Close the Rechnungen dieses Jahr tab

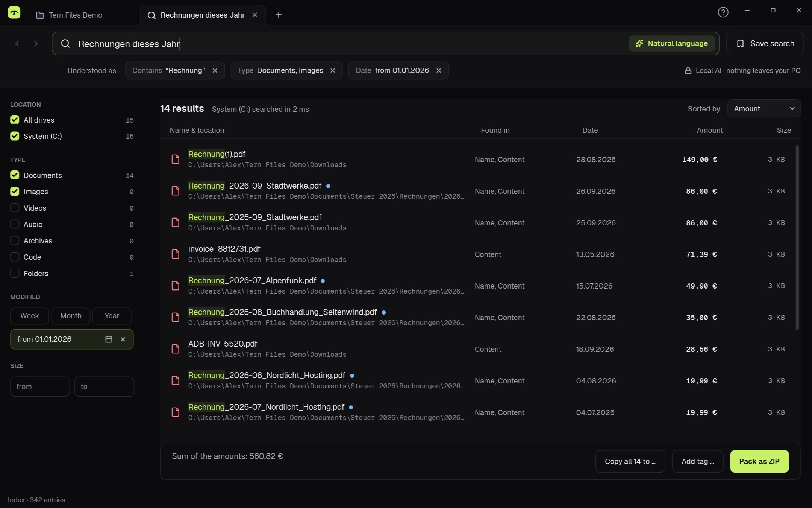click(x=255, y=15)
